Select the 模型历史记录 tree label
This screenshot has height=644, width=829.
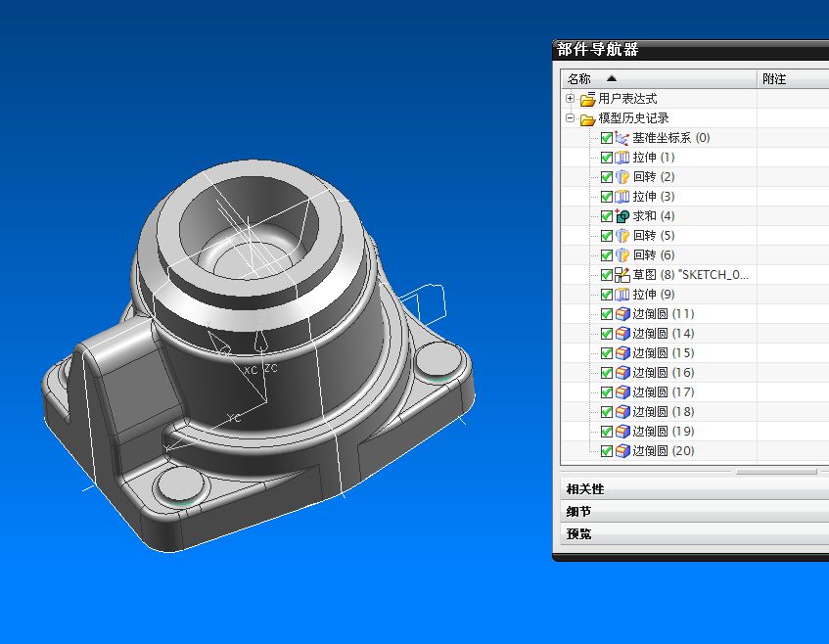click(633, 118)
